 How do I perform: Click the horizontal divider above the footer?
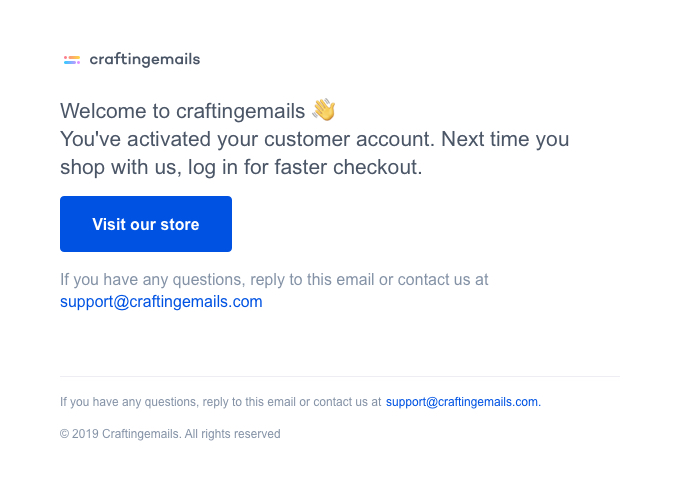point(340,376)
